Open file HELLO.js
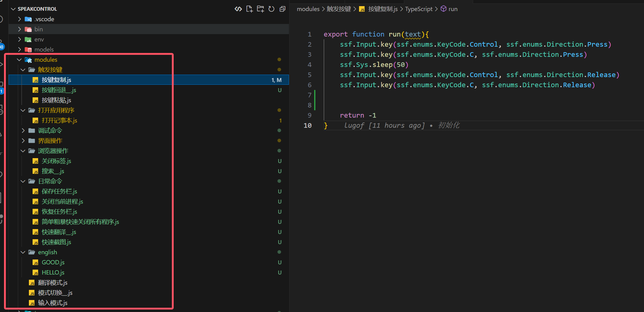This screenshot has width=644, height=312. [148, 272]
